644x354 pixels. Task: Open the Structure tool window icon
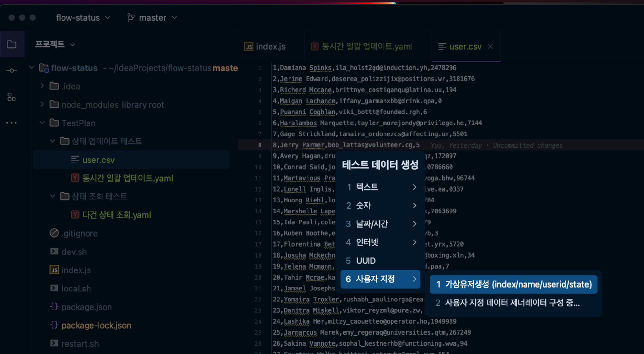click(x=12, y=97)
